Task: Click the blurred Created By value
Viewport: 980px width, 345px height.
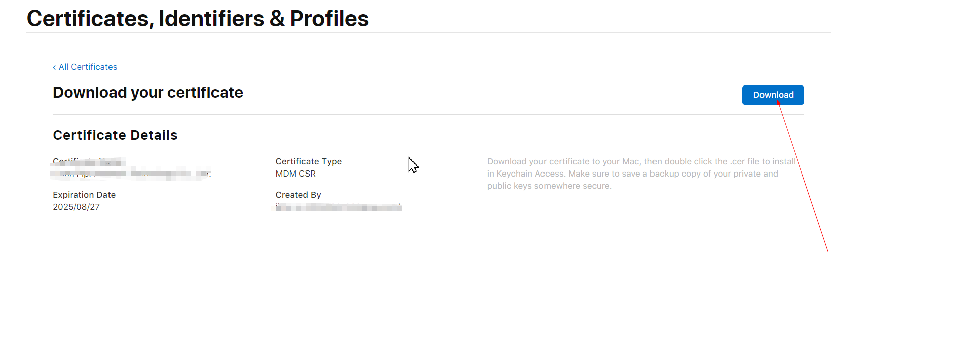Action: click(339, 207)
